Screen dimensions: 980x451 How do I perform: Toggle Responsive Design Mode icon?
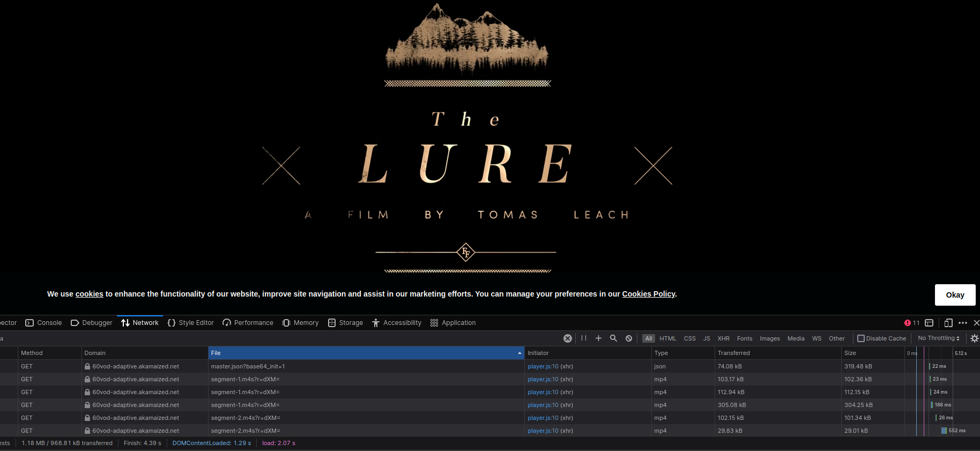pyautogui.click(x=948, y=323)
